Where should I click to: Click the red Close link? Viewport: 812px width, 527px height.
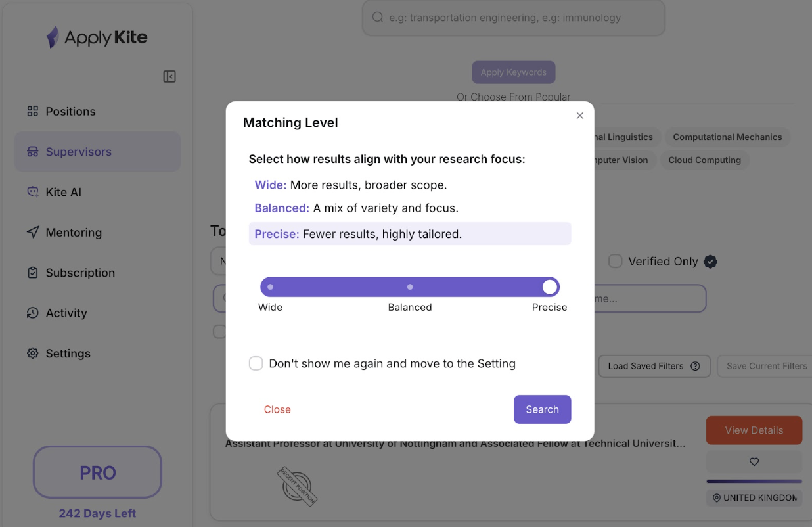pyautogui.click(x=277, y=409)
